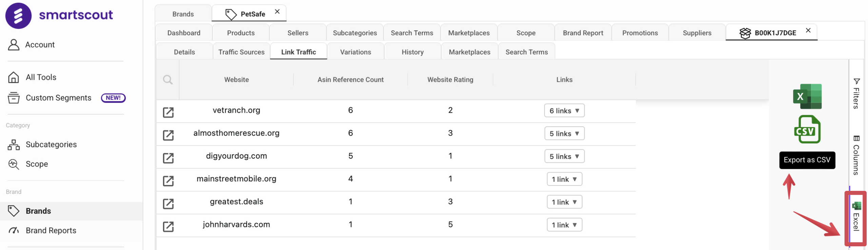Open Custom Segments in sidebar

(x=50, y=98)
